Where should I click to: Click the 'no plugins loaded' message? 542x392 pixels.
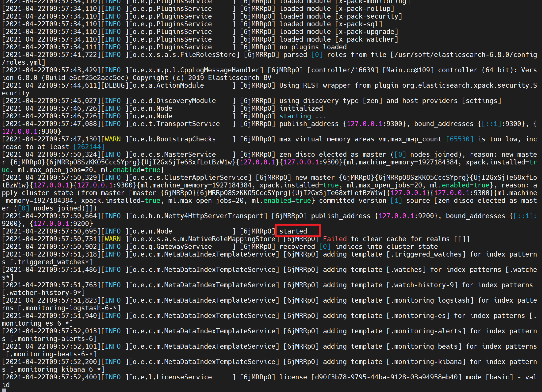pos(313,47)
